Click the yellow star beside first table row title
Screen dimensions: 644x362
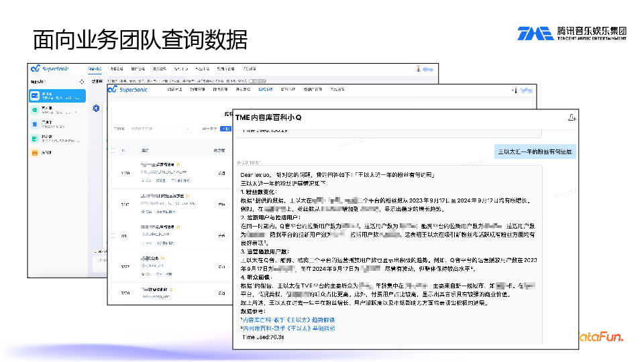point(178,164)
